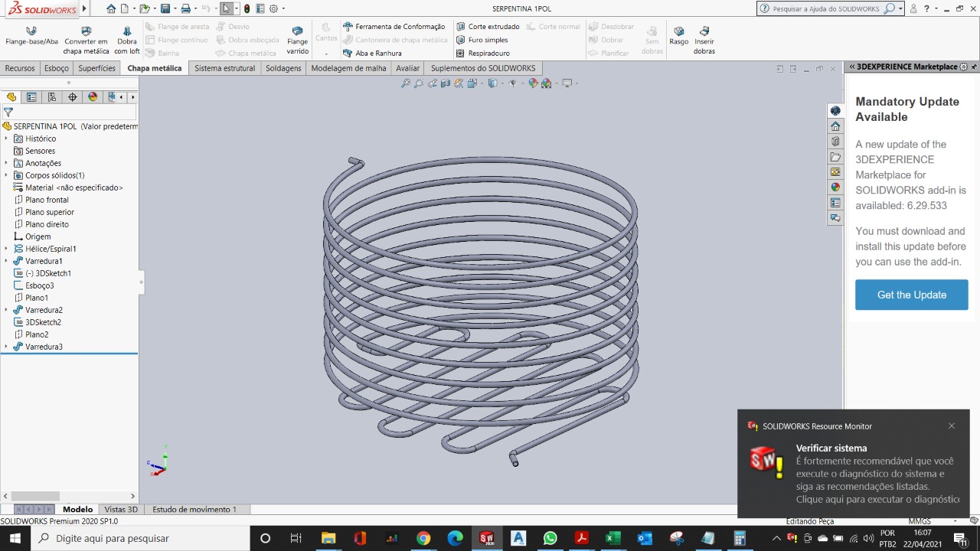Open the DisplayManager color ball tab
This screenshot has height=551, width=980.
(93, 97)
